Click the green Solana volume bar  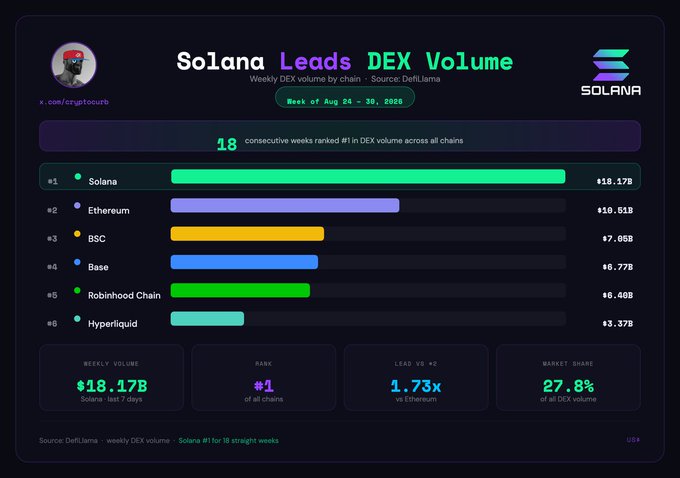tap(368, 177)
